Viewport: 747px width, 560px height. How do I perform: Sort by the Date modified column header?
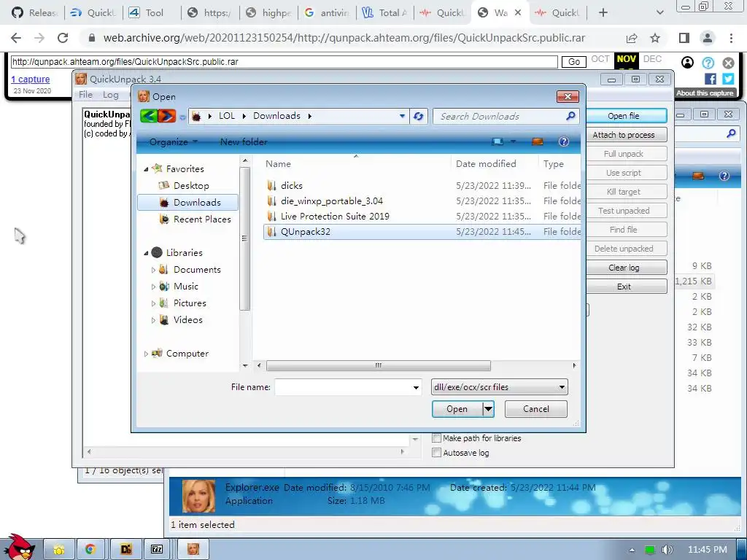[486, 164]
